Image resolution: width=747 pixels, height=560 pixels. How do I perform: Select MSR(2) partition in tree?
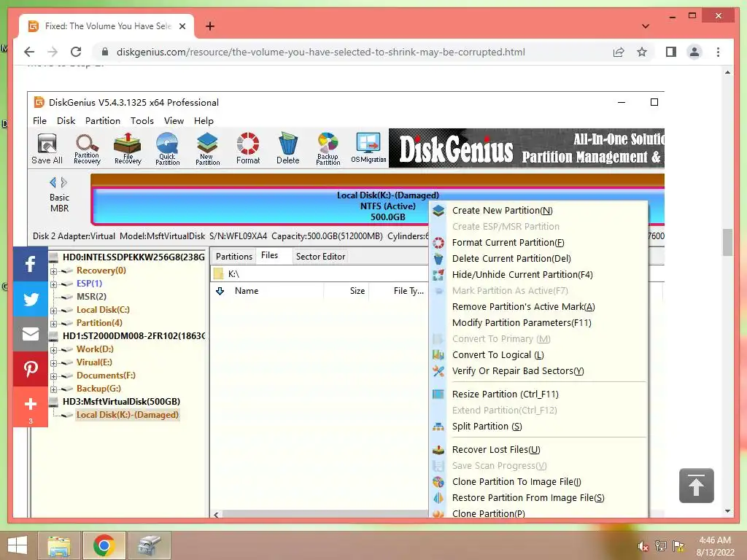(x=91, y=297)
